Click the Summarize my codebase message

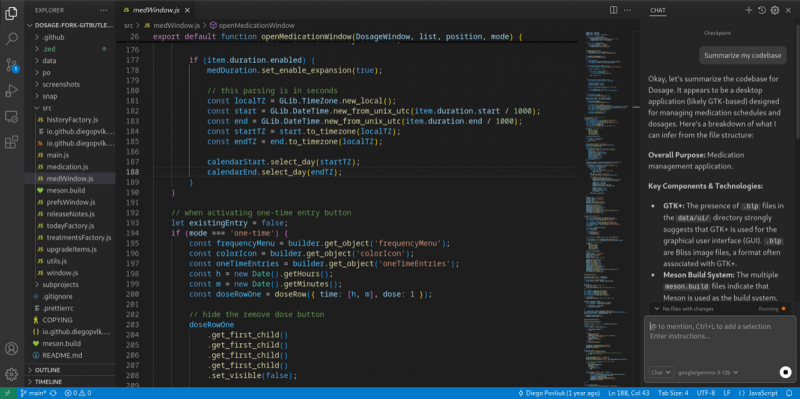pyautogui.click(x=742, y=56)
